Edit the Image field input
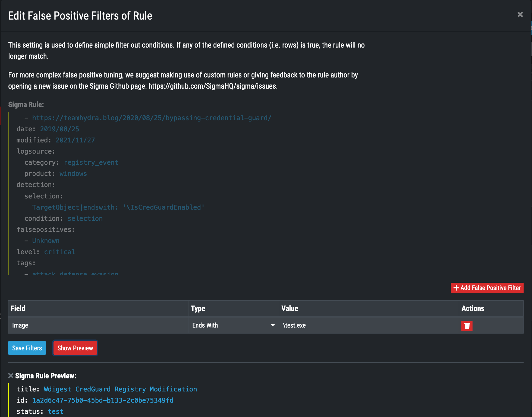 pos(98,325)
